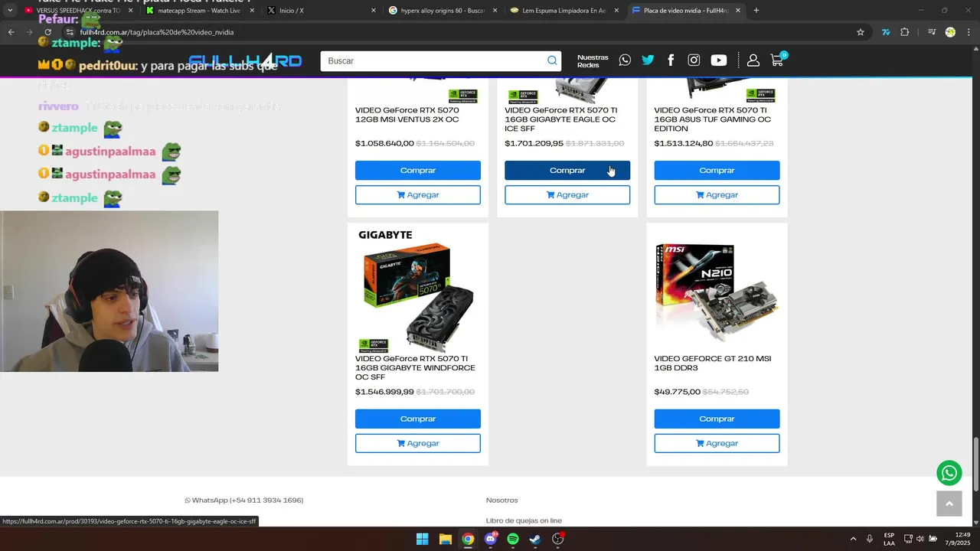The height and width of the screenshot is (551, 980).
Task: Open the Chrome three-dot menu
Action: click(969, 32)
